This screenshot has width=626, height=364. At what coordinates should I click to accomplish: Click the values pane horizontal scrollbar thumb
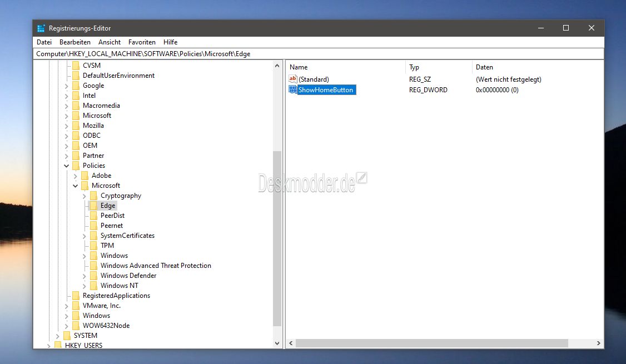(431, 343)
